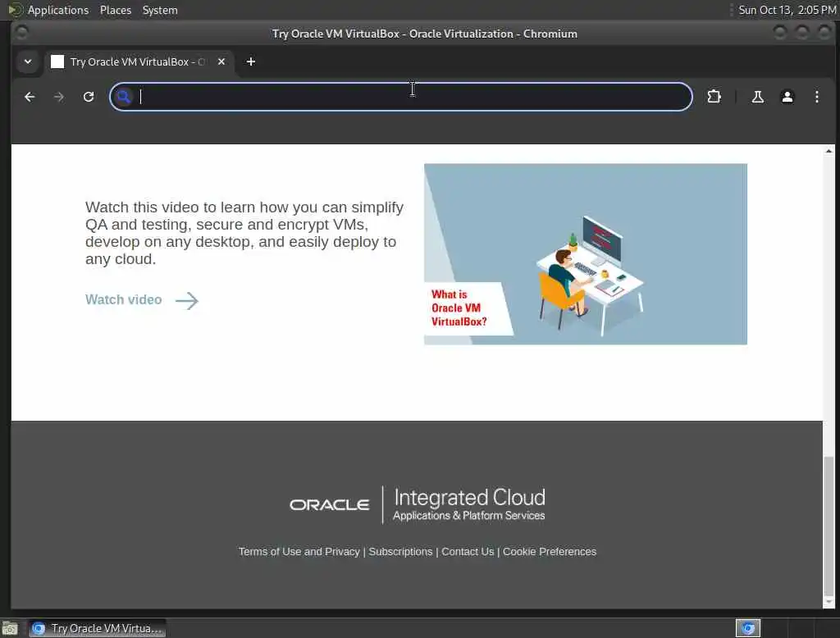Open the Places menu
Viewport: 840px width, 638px height.
115,10
